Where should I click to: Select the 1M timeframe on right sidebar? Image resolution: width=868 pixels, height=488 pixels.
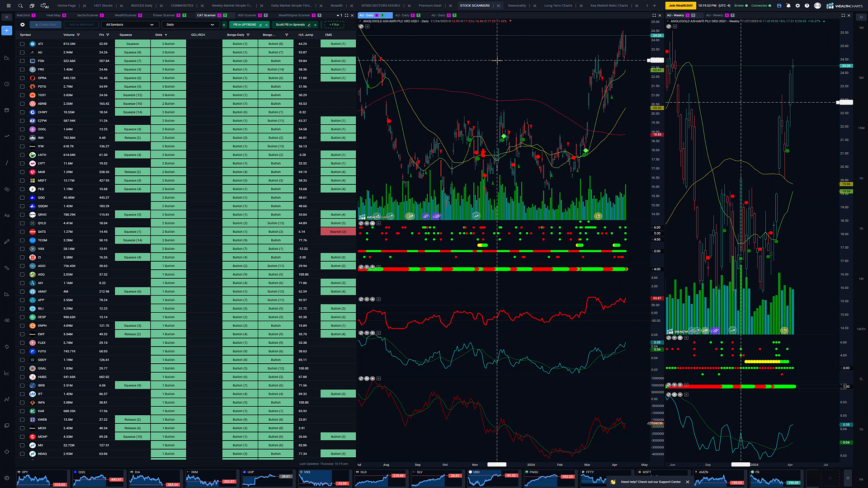click(x=861, y=28)
